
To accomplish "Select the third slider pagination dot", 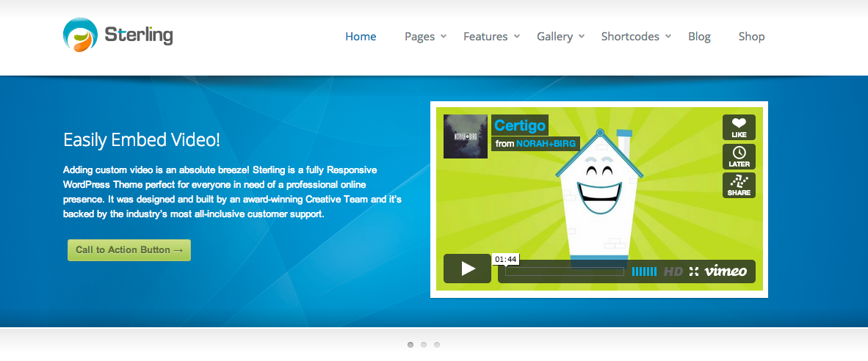I will click(x=437, y=344).
